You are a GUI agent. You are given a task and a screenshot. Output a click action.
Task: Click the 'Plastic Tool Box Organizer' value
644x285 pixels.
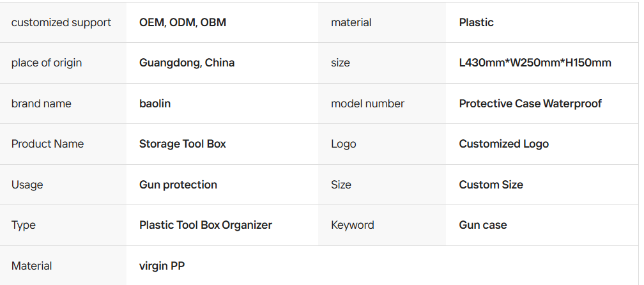(206, 225)
